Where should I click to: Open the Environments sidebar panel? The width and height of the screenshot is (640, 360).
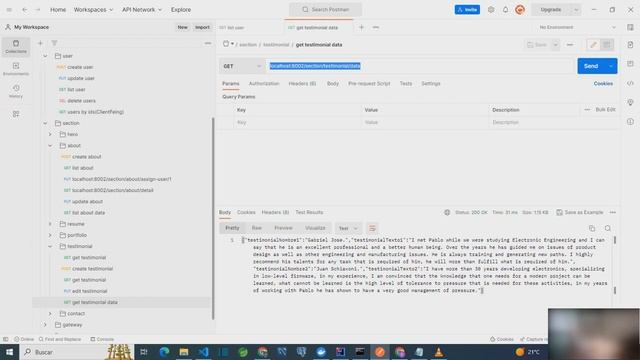tap(16, 69)
